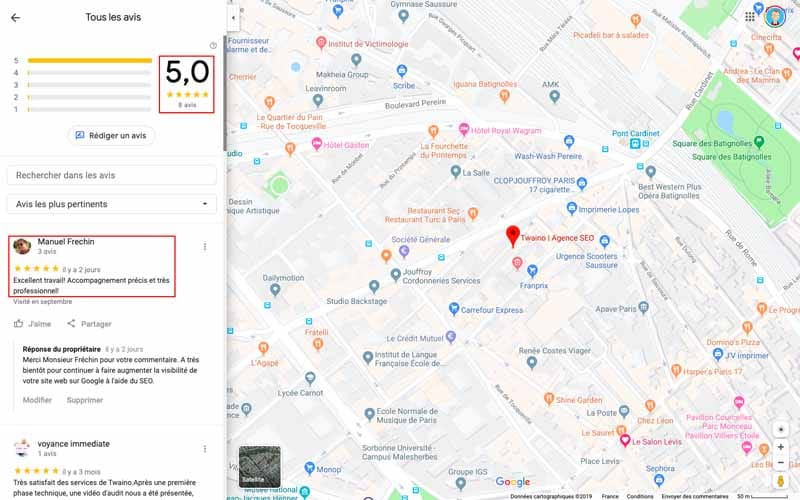Click the voyance immediate reviewer name
This screenshot has width=800, height=500.
pyautogui.click(x=73, y=444)
